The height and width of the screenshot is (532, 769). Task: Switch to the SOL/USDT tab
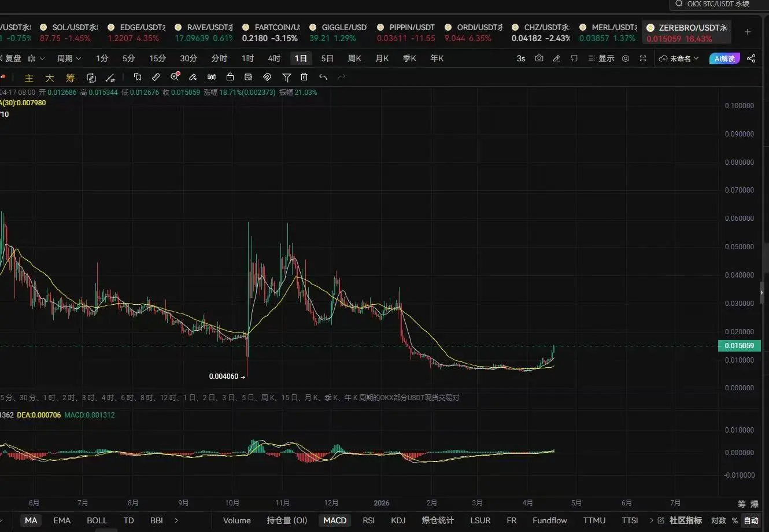tap(68, 33)
